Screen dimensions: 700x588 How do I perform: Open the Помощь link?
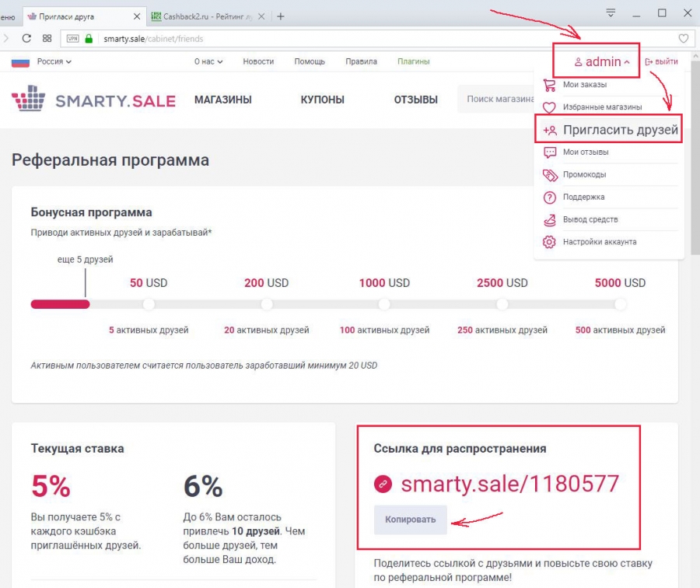310,61
